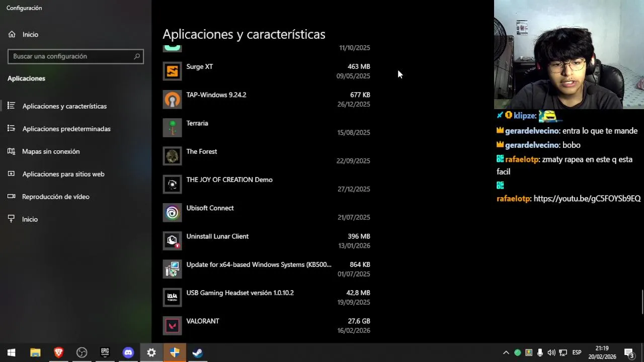Open Discord from taskbar

pyautogui.click(x=128, y=352)
